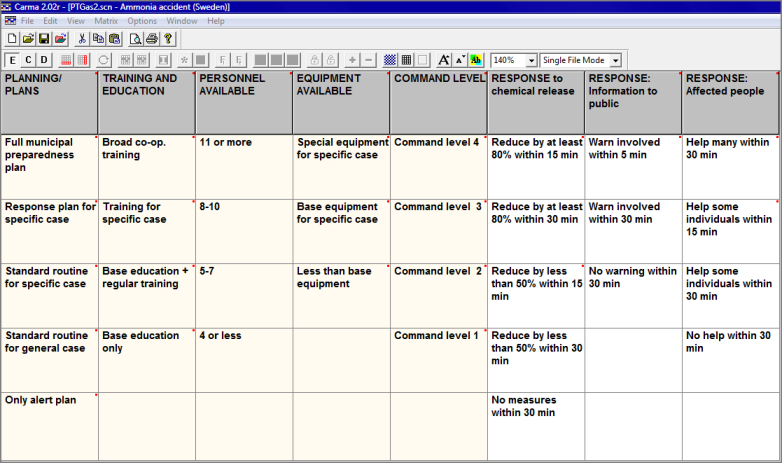782x463 pixels.
Task: Select 'Special equipment for specific case' cell
Action: pyautogui.click(x=341, y=167)
